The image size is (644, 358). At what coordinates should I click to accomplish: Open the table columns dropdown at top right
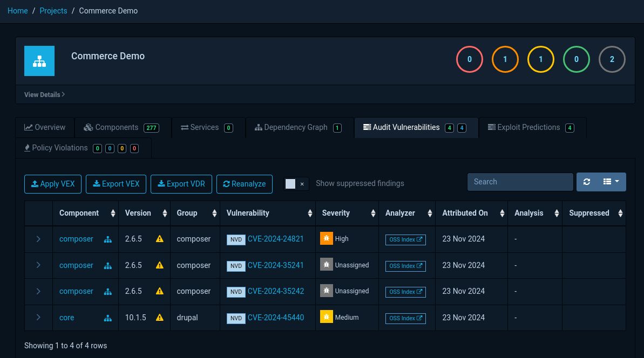click(610, 182)
